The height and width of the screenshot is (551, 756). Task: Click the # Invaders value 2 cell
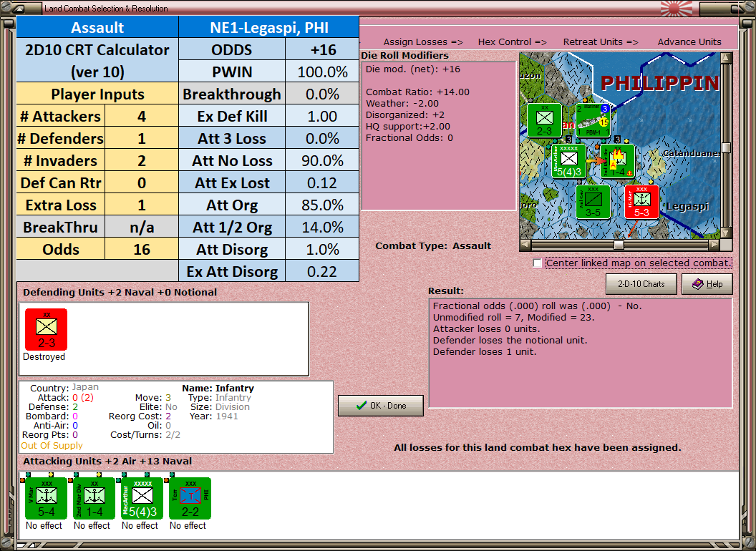coord(141,160)
